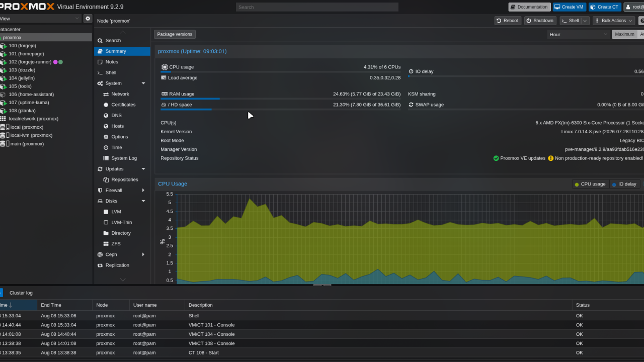Focus the top Search field
Viewport: 644px width, 362px height.
tap(317, 7)
